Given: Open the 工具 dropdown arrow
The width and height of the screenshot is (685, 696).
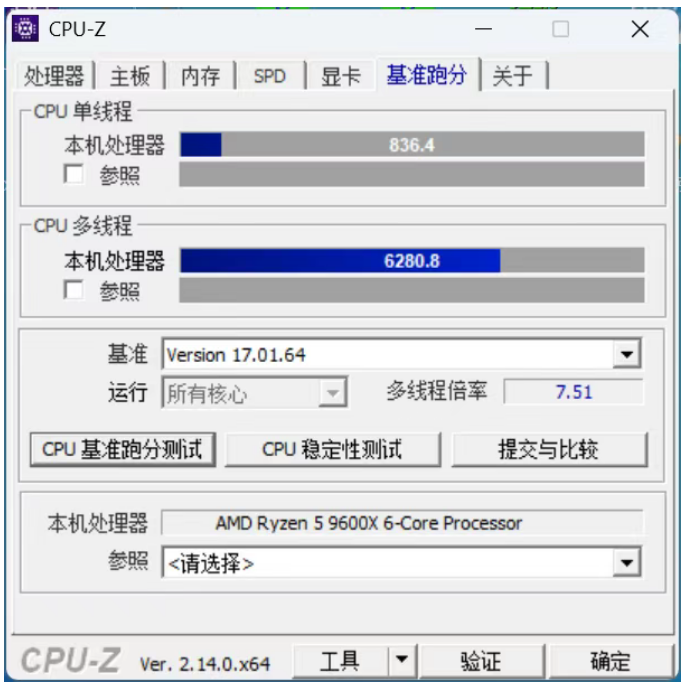Looking at the screenshot, I should pos(402,660).
